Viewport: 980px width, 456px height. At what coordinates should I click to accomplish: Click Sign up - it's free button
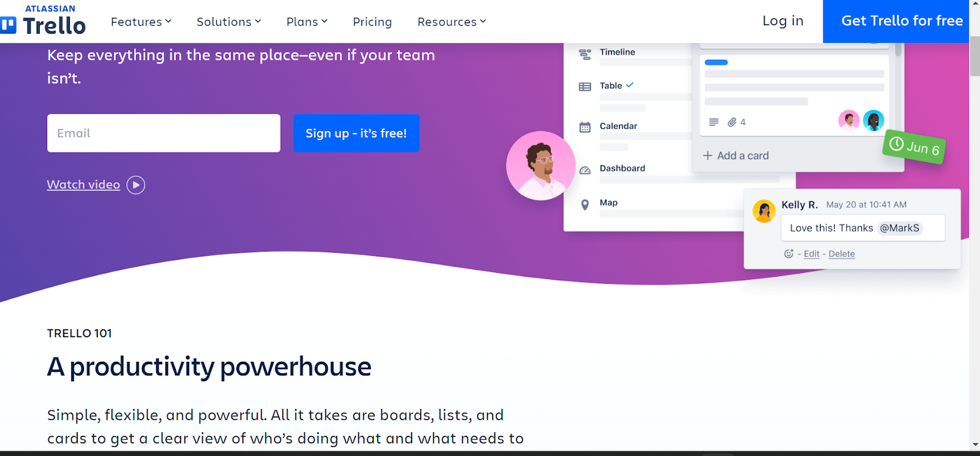coord(356,133)
